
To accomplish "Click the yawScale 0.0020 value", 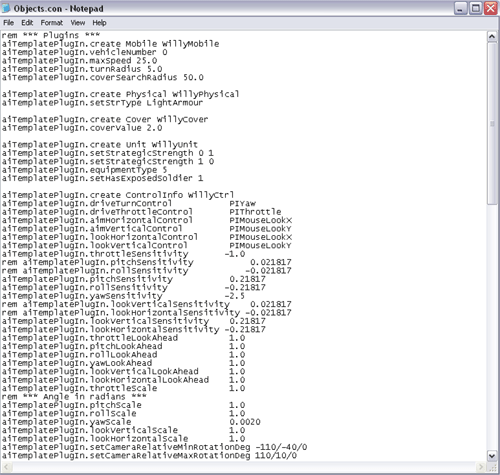I will pyautogui.click(x=245, y=422).
